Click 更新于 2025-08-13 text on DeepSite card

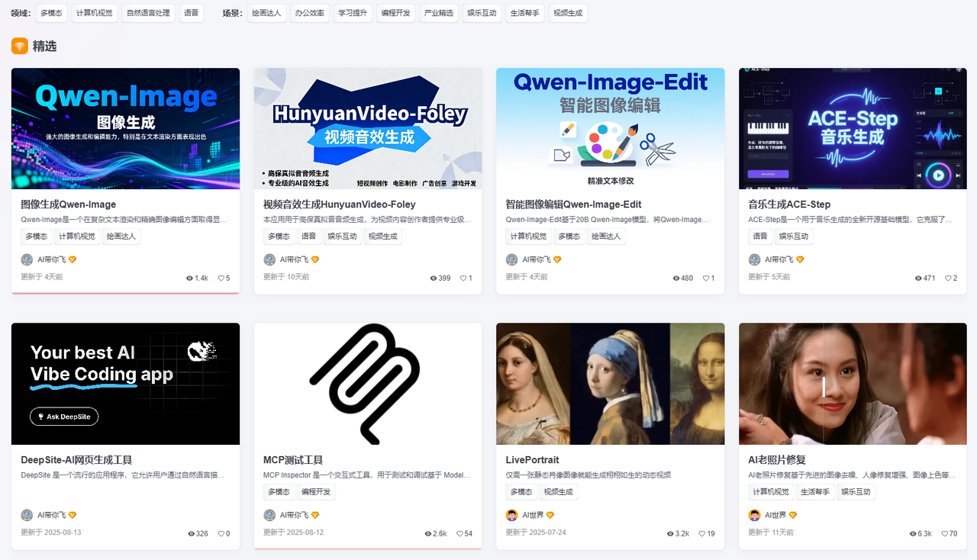[51, 533]
